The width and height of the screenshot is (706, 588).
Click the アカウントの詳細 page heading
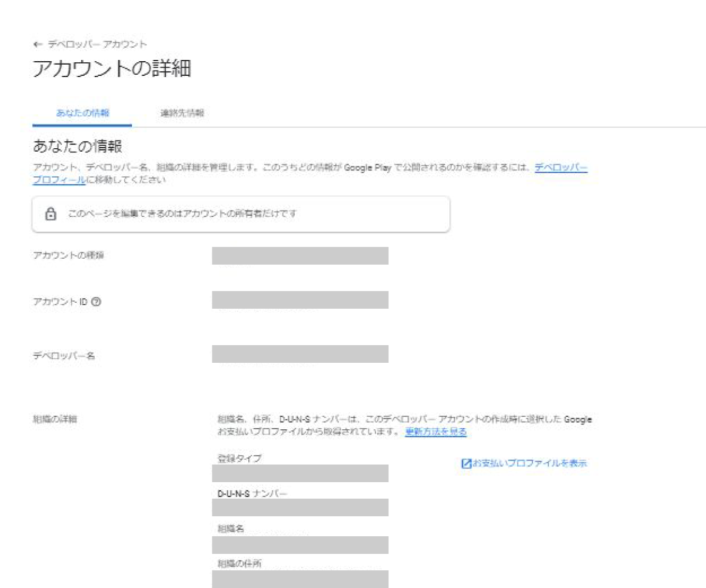click(x=112, y=69)
